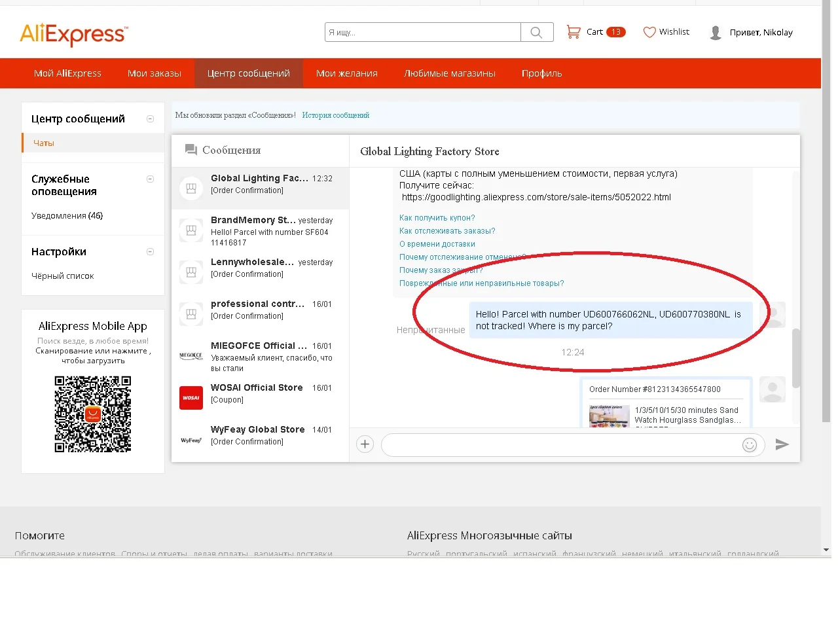Open the shopping cart icon
The width and height of the screenshot is (838, 644).
[x=574, y=32]
